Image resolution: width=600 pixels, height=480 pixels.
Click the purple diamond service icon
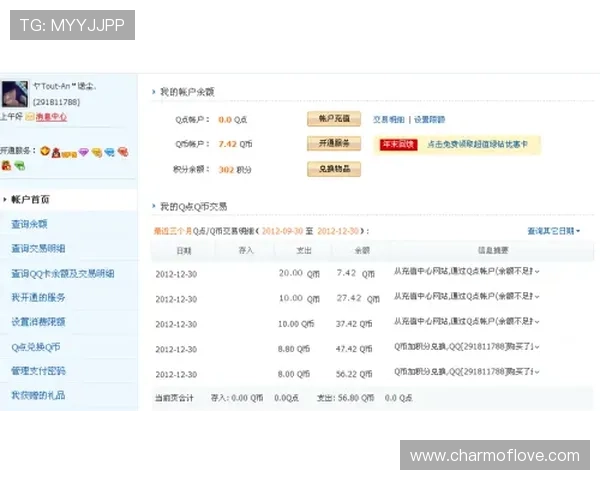click(x=83, y=152)
